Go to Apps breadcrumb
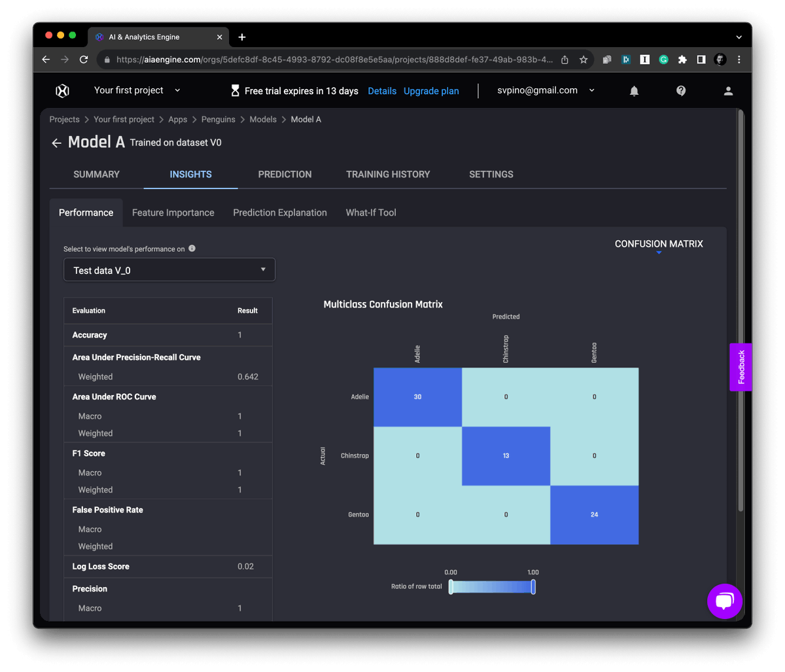Screen dimensions: 785x672 coord(178,120)
